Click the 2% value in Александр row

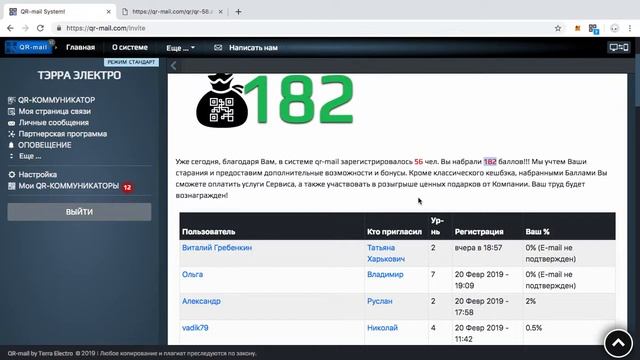pos(530,301)
